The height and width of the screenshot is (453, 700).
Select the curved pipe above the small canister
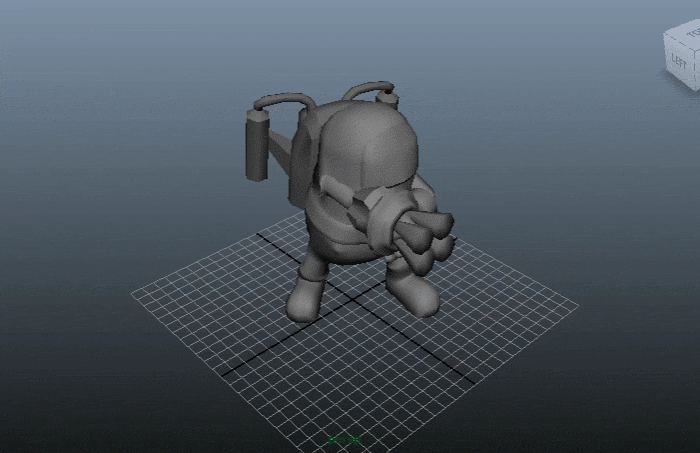(x=364, y=90)
